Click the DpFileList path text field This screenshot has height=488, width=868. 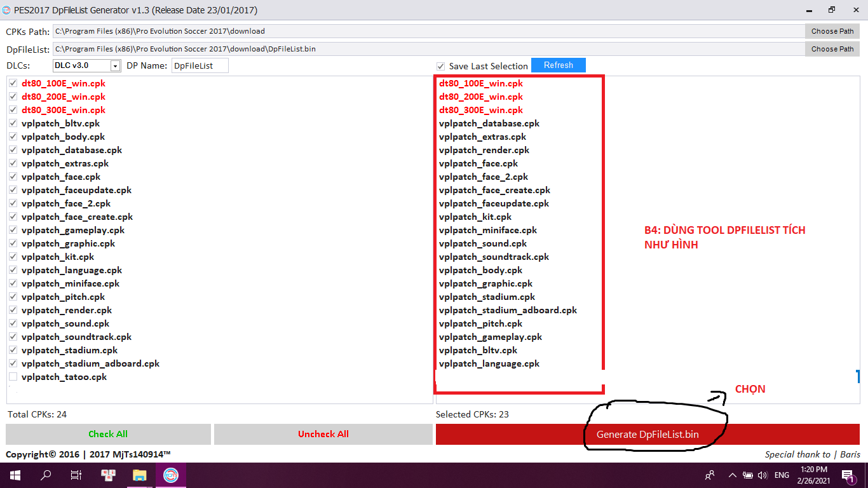(429, 49)
